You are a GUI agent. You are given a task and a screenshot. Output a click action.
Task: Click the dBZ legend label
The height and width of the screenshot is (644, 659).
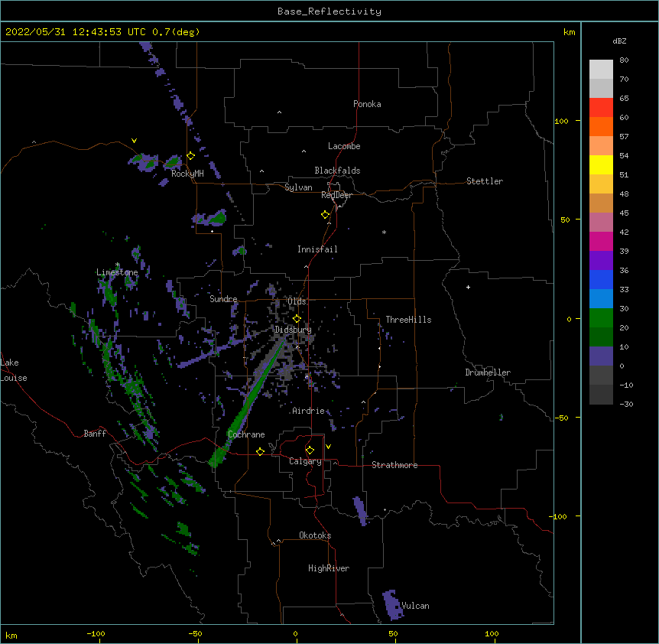pyautogui.click(x=619, y=41)
